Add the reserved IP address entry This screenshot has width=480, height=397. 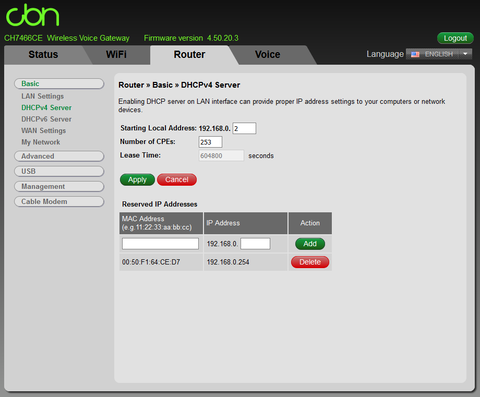[310, 244]
